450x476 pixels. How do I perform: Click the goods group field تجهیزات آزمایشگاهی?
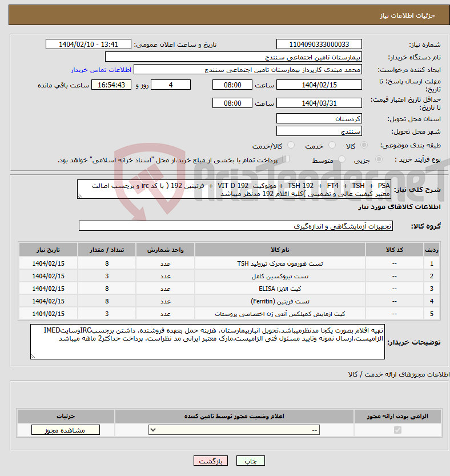click(x=235, y=226)
